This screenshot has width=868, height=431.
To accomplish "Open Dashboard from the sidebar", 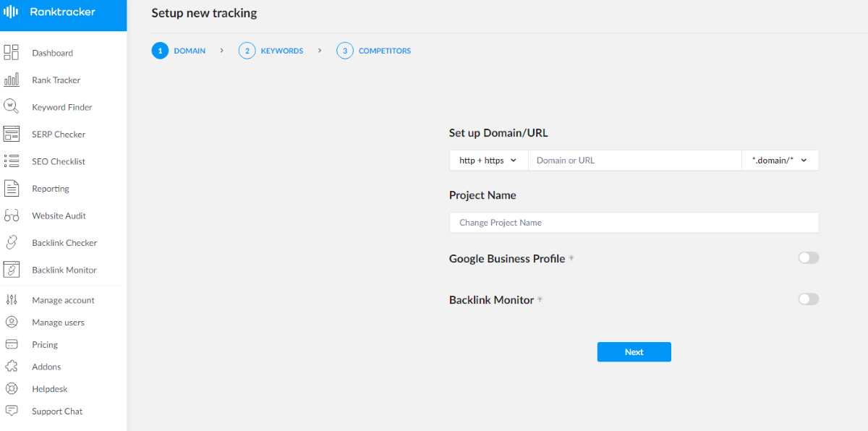I will (x=52, y=53).
